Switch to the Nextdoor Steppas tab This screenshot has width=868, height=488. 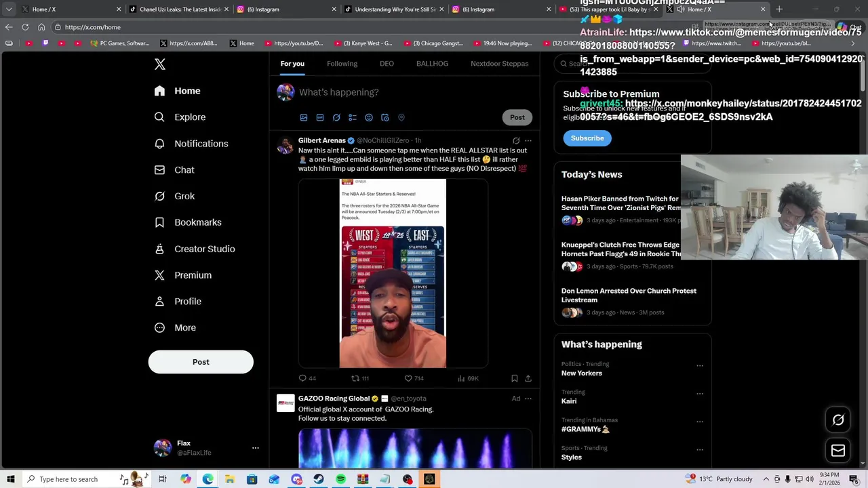tap(499, 64)
